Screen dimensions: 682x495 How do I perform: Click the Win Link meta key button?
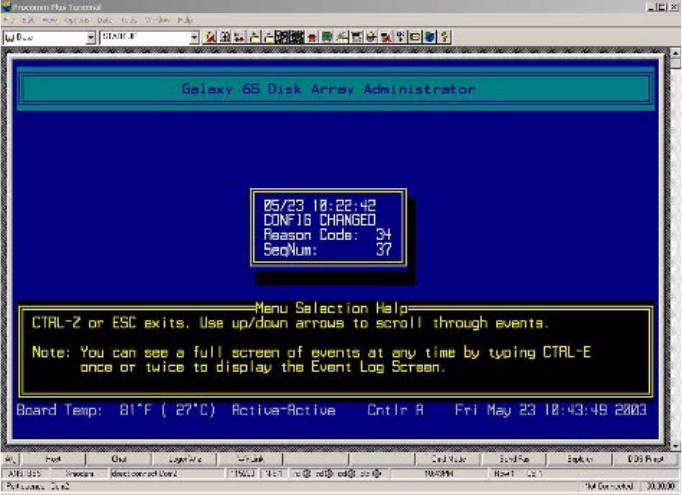pyautogui.click(x=251, y=459)
